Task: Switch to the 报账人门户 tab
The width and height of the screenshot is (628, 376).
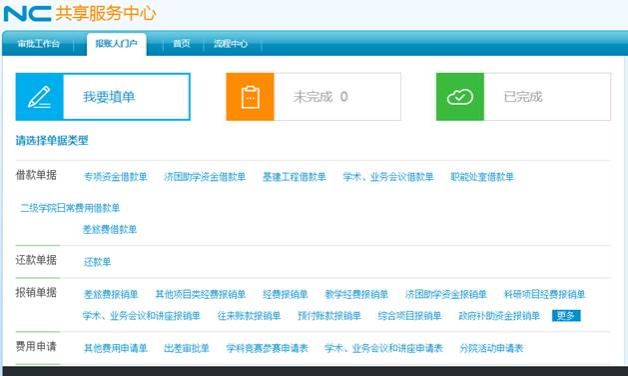Action: [116, 44]
